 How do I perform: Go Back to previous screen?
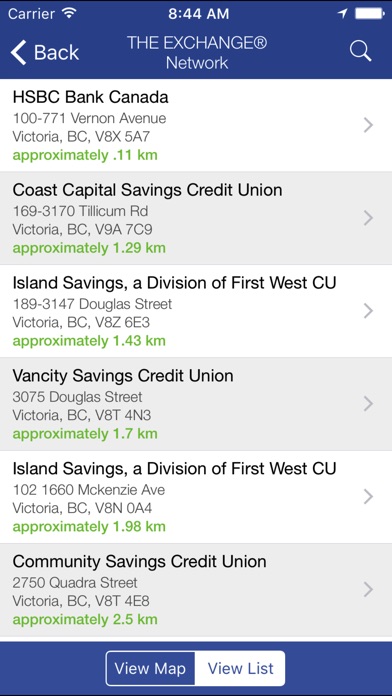(45, 52)
